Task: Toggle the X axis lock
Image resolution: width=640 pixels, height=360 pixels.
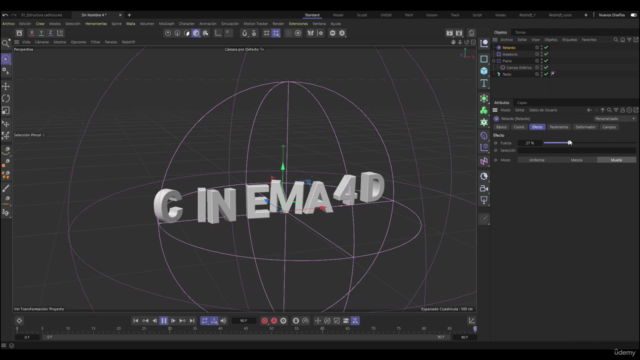Action: [x=32, y=33]
